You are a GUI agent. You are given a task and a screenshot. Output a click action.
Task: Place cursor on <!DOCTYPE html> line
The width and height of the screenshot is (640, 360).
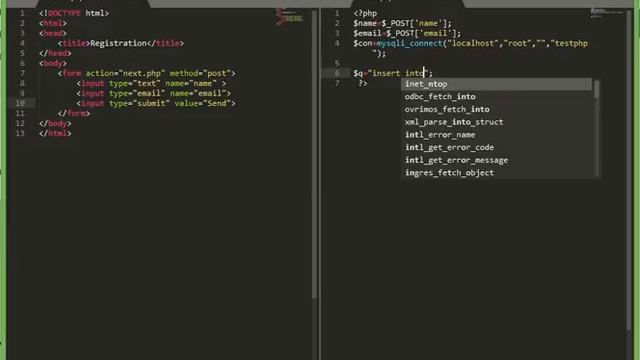pos(74,13)
